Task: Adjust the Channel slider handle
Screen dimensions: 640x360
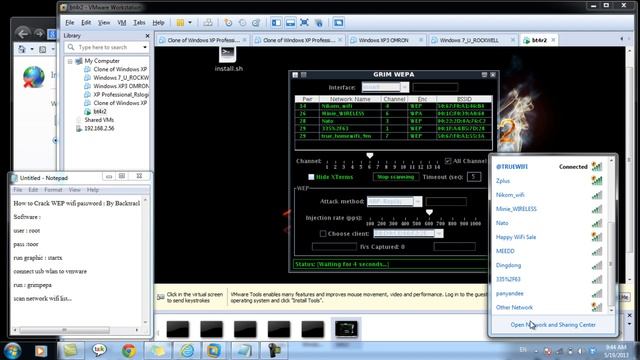Action: tap(369, 156)
